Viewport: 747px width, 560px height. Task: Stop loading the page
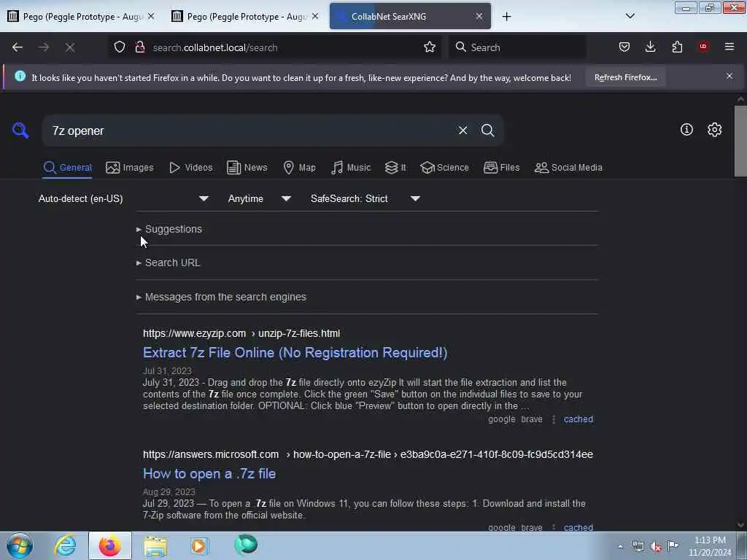[x=70, y=47]
